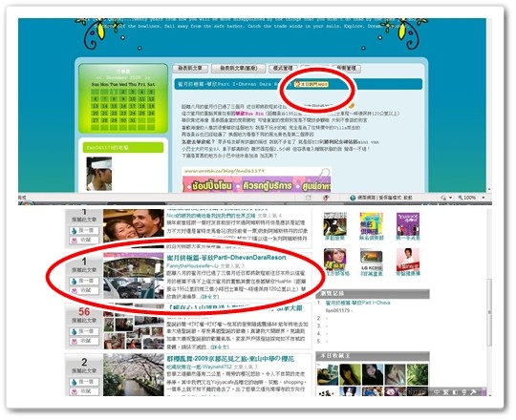Image resolution: width=516 pixels, height=420 pixels.
Task: Select day 1 in the December 2009 calendar
Action: [114, 92]
